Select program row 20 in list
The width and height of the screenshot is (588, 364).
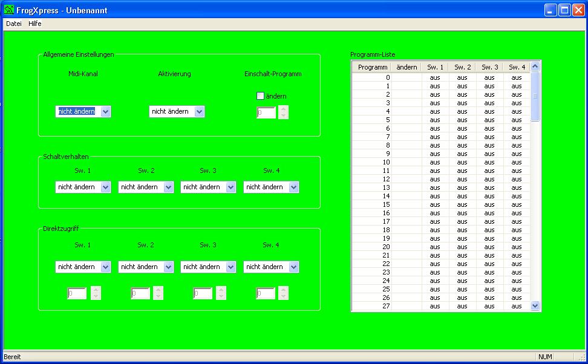point(441,247)
